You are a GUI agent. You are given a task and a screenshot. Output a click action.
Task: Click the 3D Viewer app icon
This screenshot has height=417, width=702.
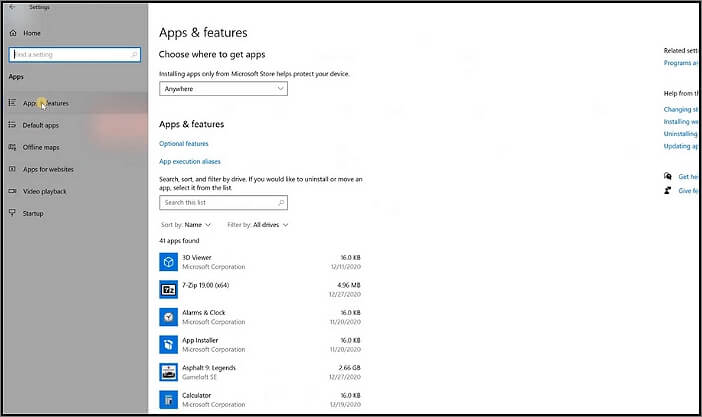click(x=168, y=262)
